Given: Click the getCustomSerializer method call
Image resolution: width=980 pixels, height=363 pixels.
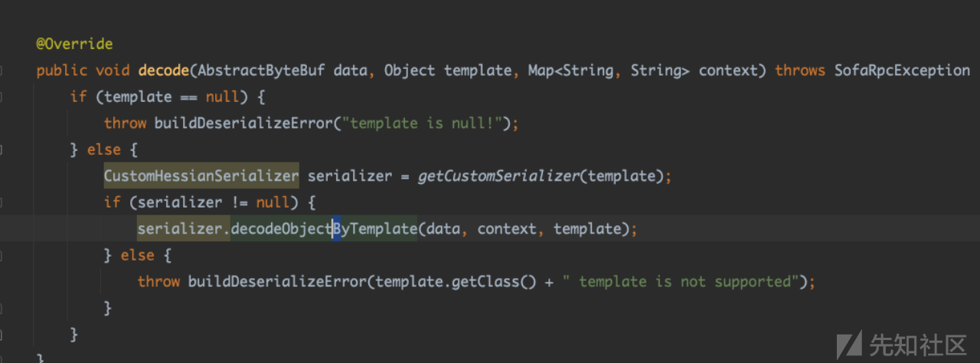Looking at the screenshot, I should tap(498, 176).
